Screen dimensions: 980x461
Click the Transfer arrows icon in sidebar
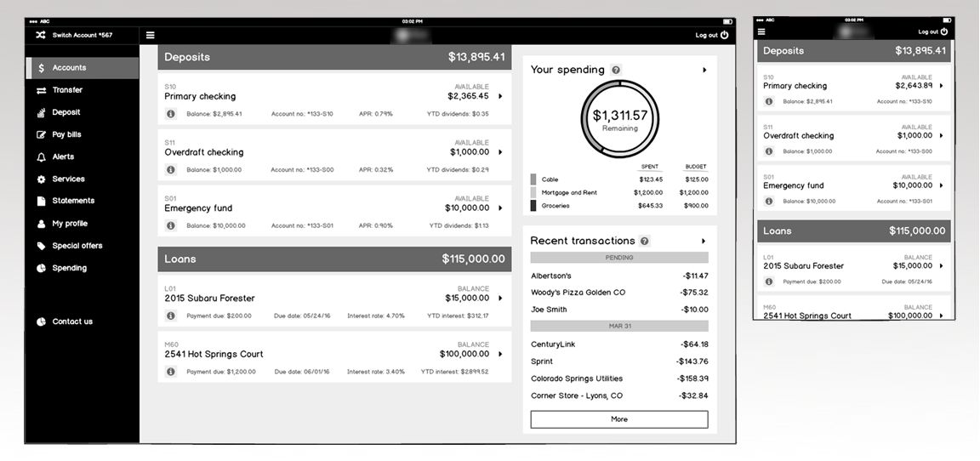(x=41, y=90)
